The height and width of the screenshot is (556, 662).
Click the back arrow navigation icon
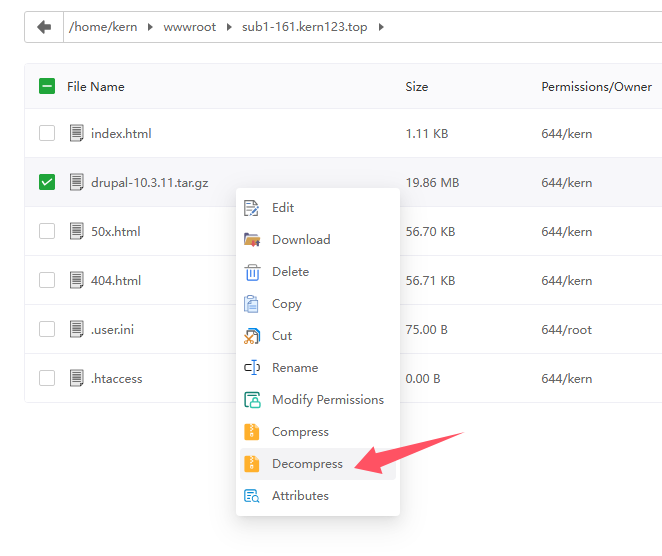pyautogui.click(x=43, y=27)
